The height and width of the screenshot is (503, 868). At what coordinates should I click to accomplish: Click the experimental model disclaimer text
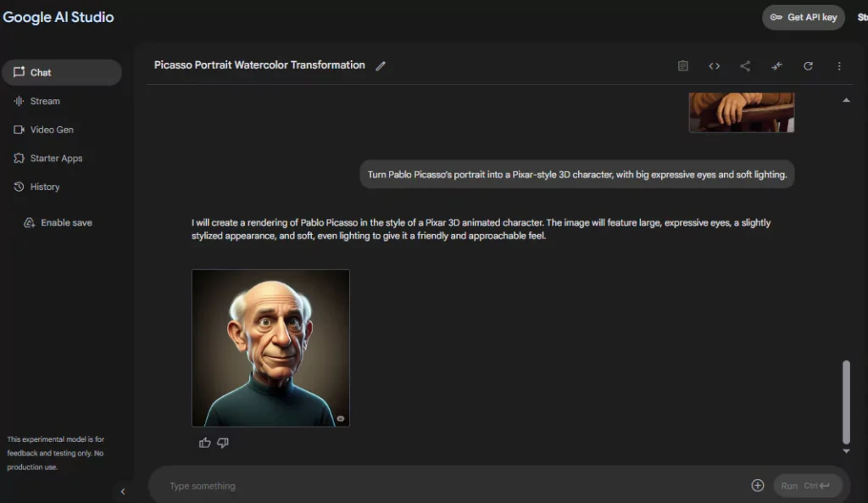coord(55,453)
